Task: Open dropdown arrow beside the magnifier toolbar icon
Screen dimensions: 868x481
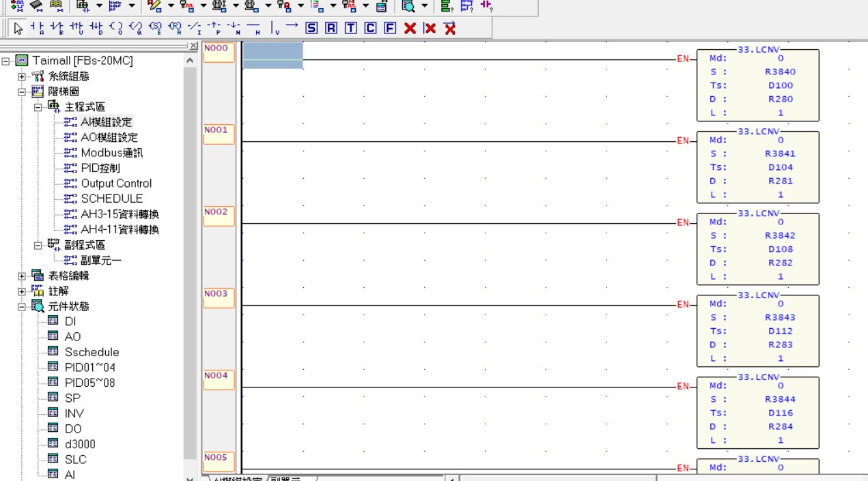Action: 425,6
